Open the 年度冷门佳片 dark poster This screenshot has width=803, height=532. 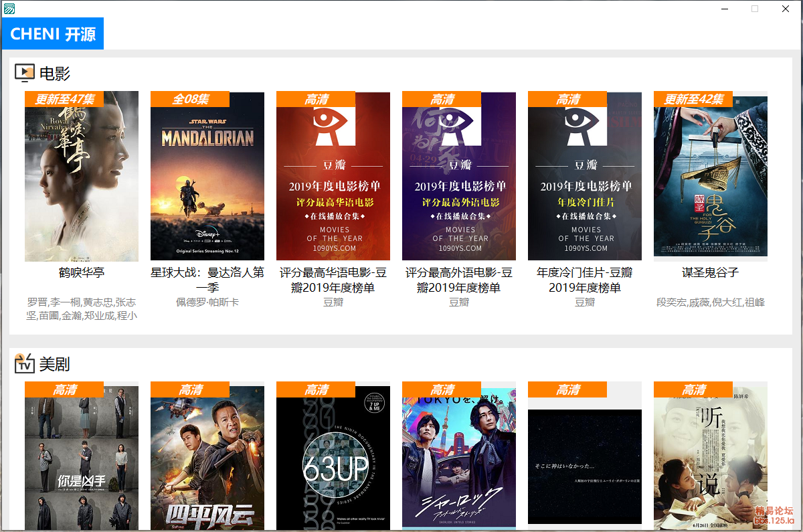click(585, 176)
